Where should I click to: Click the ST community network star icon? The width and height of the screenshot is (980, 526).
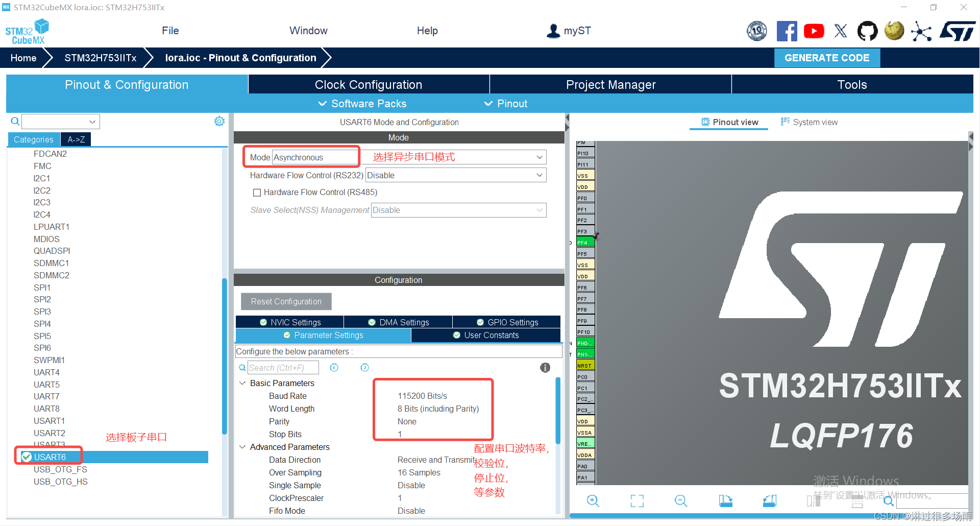(x=921, y=31)
